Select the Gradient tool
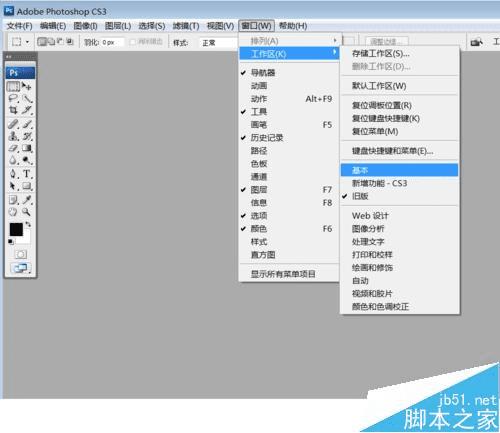Screen dimensions: 500x433 [x=27, y=148]
